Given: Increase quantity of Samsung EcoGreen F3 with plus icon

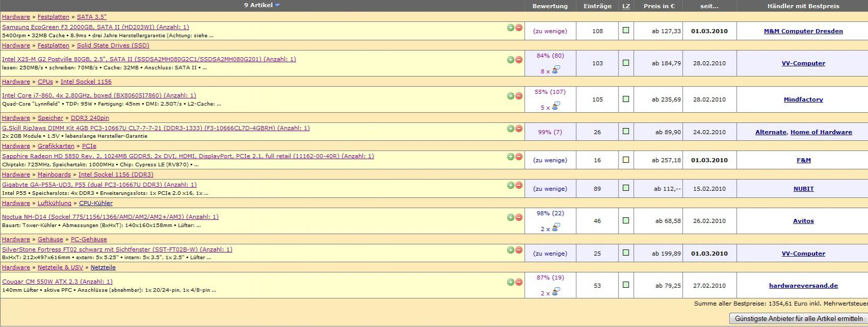Looking at the screenshot, I should 510,28.
